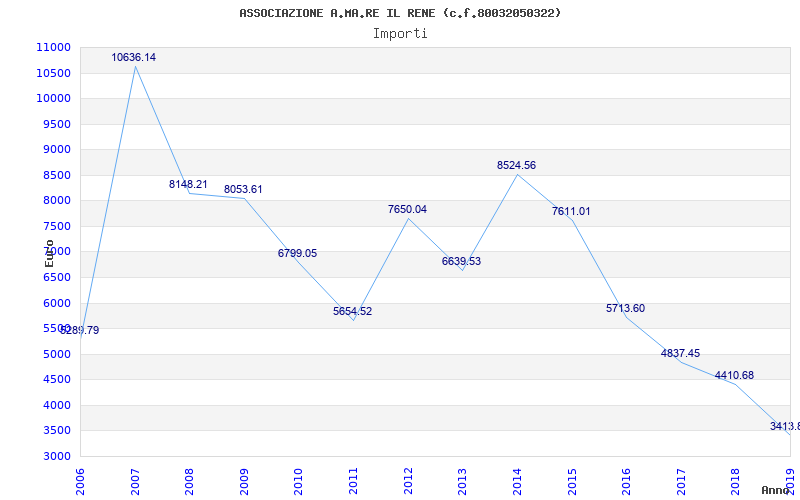Click the x-axis year 2013
The width and height of the screenshot is (800, 500).
pyautogui.click(x=463, y=482)
